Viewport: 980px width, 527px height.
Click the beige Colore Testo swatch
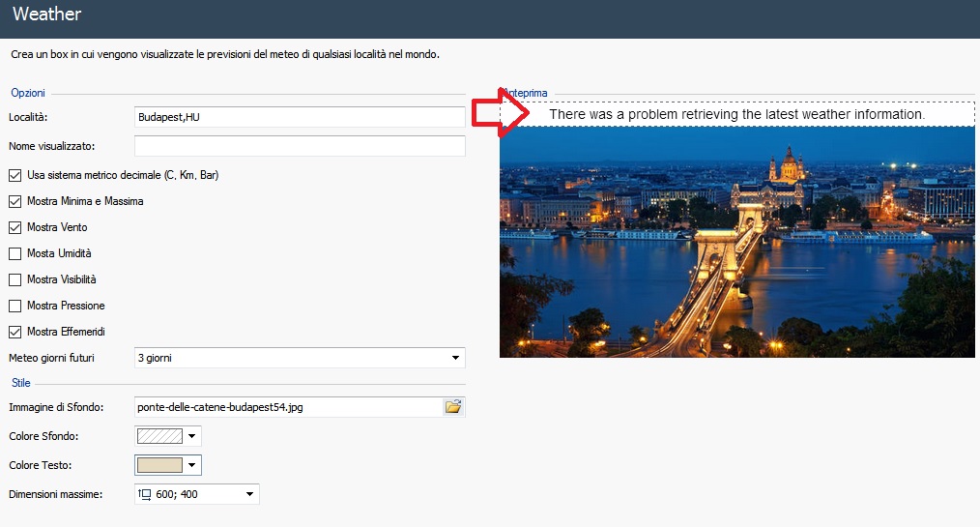pos(160,465)
